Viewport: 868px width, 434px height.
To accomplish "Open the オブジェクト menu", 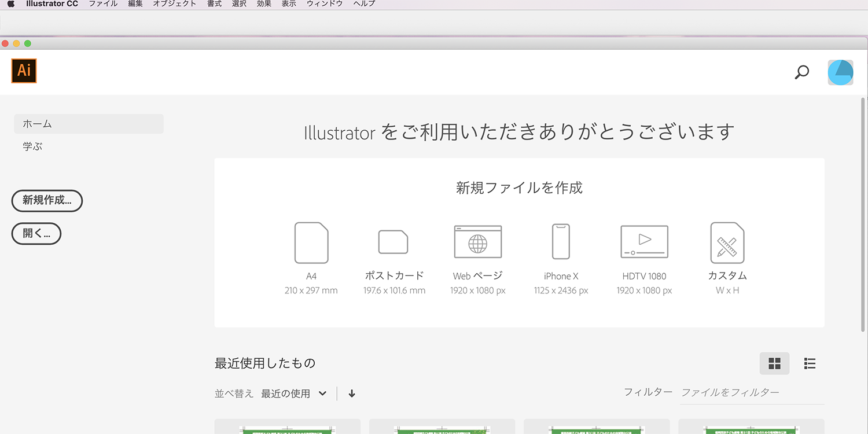I will click(175, 3).
